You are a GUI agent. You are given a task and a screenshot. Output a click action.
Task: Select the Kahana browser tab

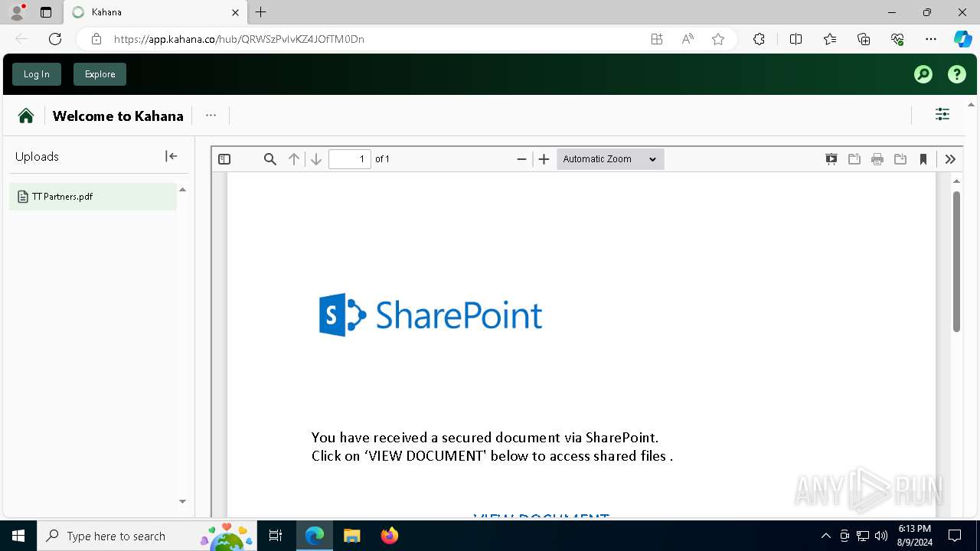coord(155,12)
